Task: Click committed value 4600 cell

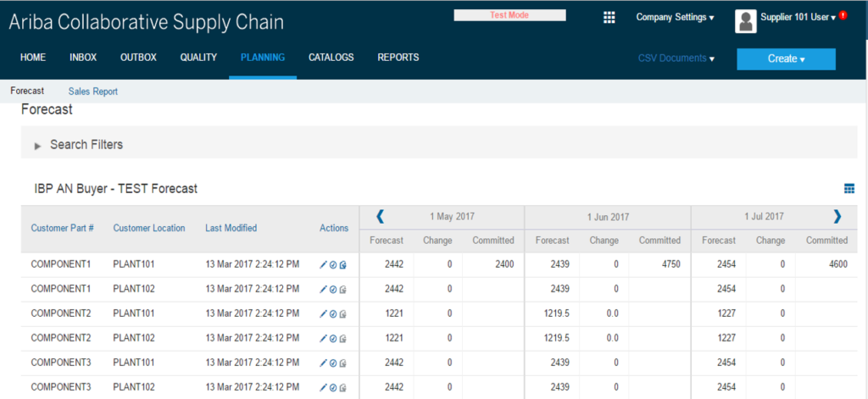Action: click(x=838, y=264)
